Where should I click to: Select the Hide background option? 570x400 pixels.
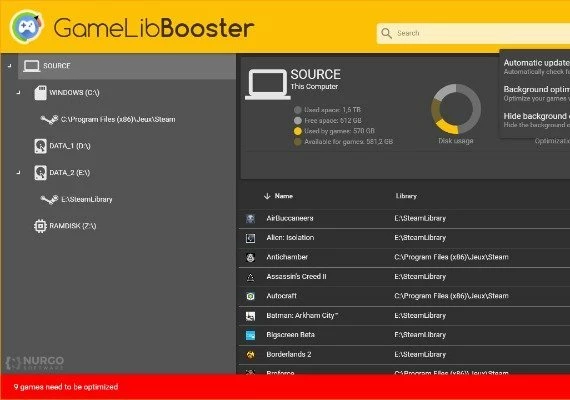pos(537,120)
